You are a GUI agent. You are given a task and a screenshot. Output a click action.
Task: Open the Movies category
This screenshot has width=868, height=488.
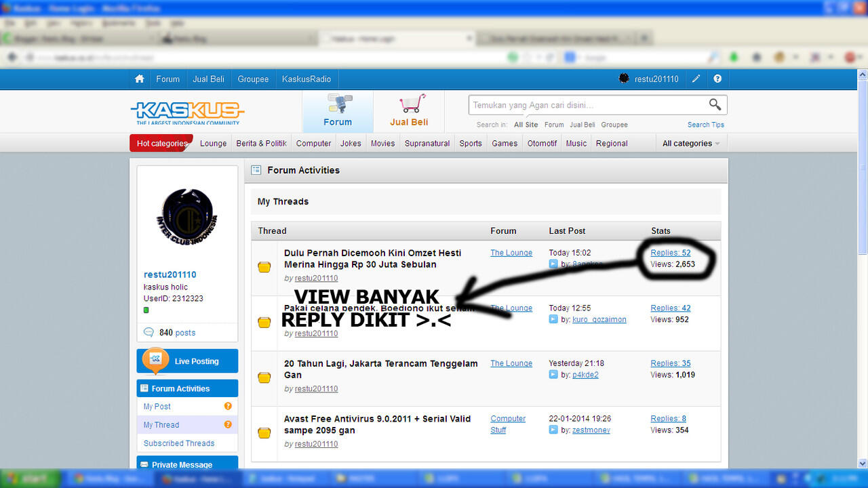382,143
